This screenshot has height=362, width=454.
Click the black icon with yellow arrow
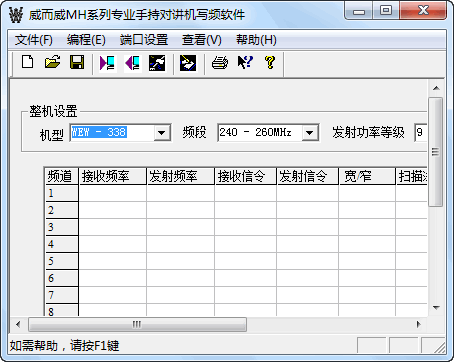point(188,63)
